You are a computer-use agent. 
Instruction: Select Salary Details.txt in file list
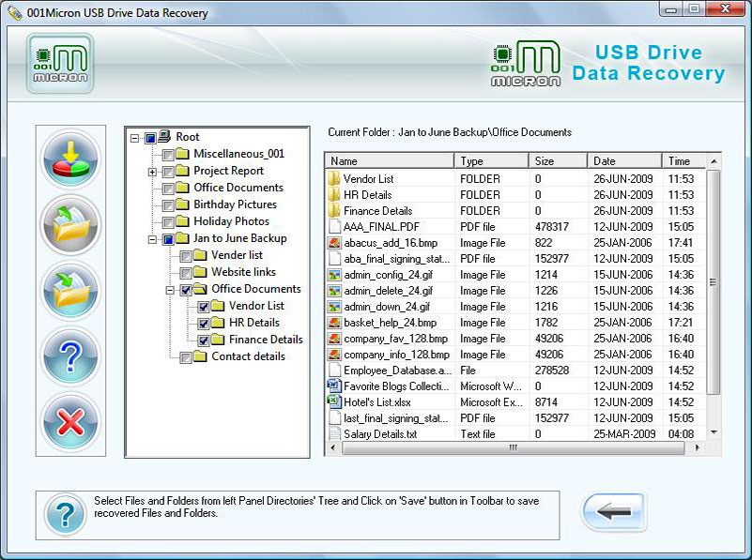[379, 434]
